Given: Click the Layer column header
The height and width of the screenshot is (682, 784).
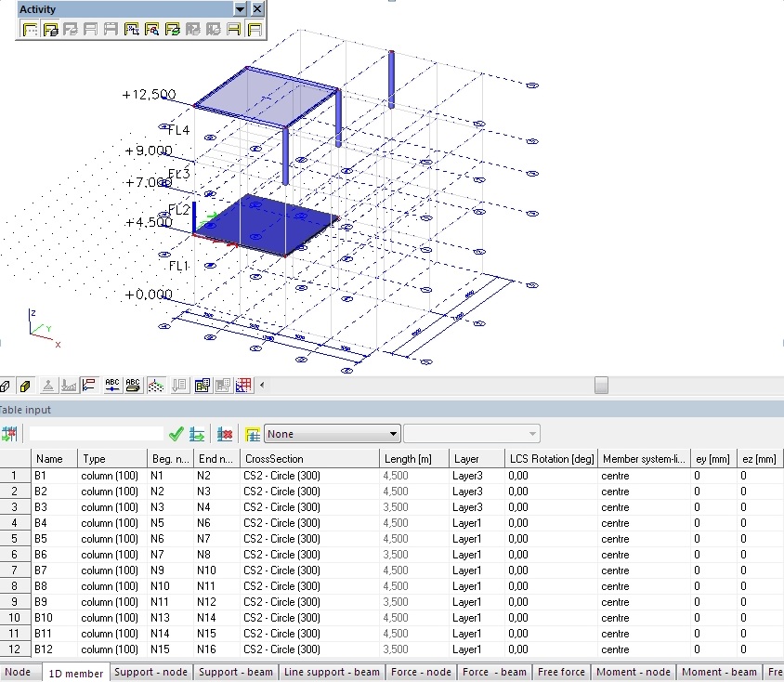Looking at the screenshot, I should point(477,458).
